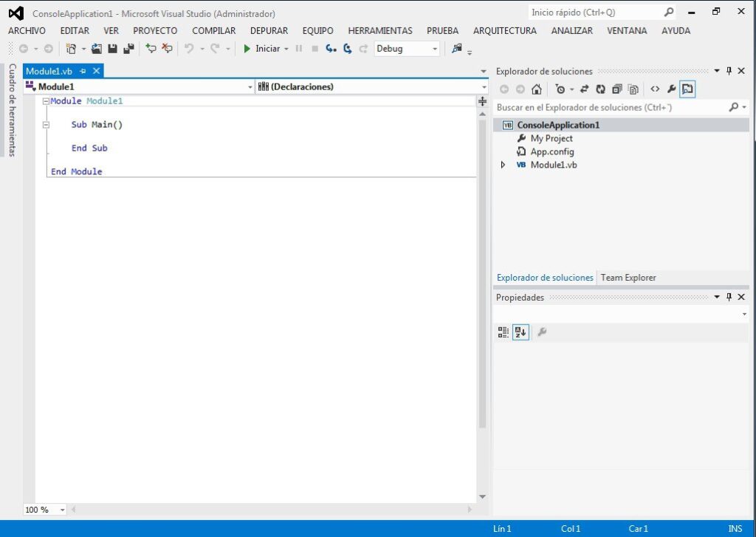
Task: Pin the Module1.vb editor tab
Action: pyautogui.click(x=83, y=72)
